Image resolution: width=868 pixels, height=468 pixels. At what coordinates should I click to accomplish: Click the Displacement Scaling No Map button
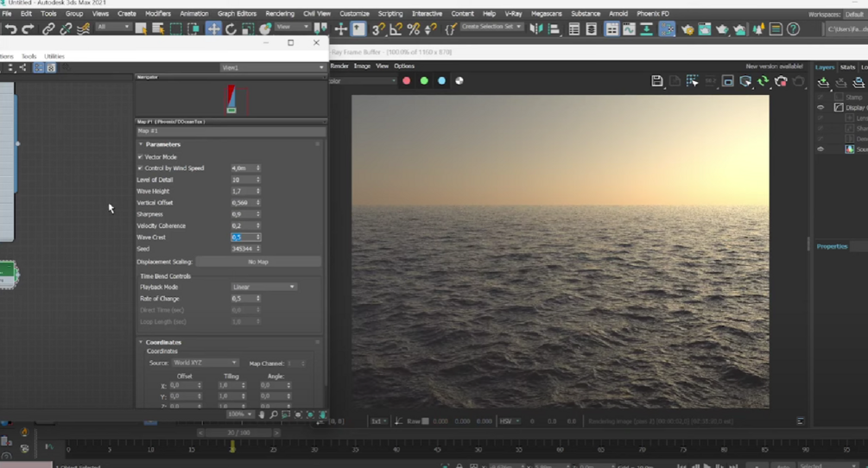coord(257,262)
